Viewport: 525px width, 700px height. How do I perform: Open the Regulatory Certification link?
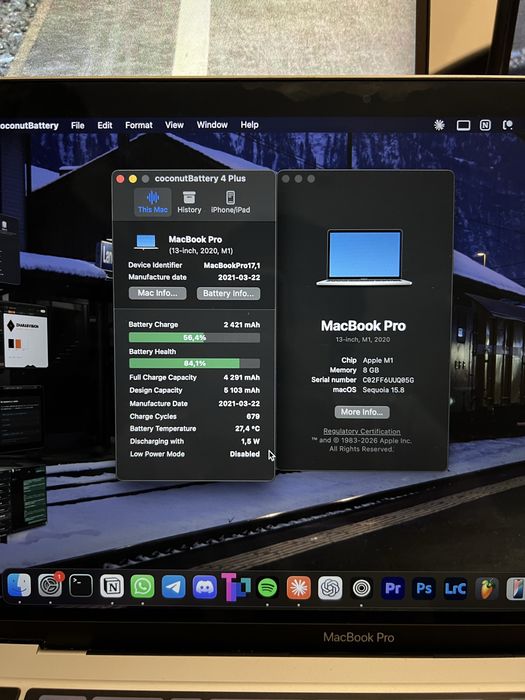(x=362, y=431)
